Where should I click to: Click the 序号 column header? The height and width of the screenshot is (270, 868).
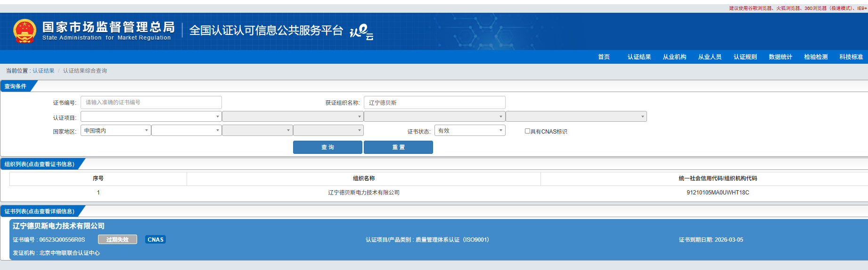(x=98, y=178)
